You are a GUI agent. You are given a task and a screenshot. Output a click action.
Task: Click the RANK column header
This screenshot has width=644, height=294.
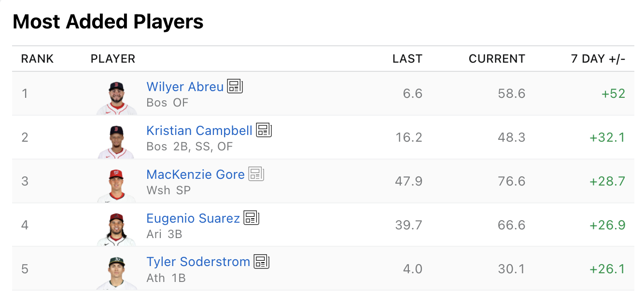pyautogui.click(x=37, y=59)
